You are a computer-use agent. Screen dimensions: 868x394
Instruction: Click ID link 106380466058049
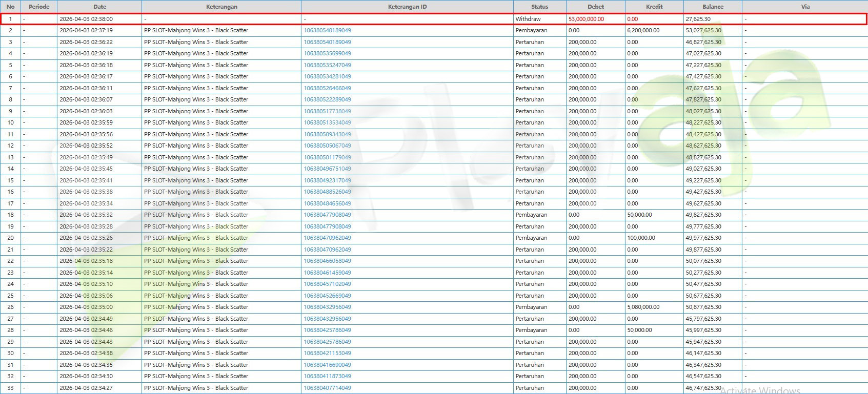[327, 261]
